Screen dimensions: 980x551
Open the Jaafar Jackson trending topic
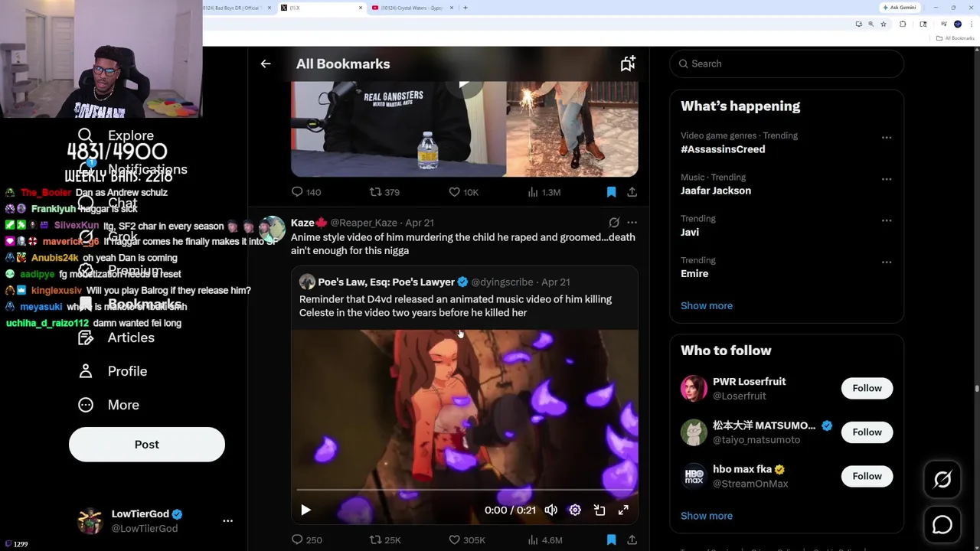coord(716,191)
